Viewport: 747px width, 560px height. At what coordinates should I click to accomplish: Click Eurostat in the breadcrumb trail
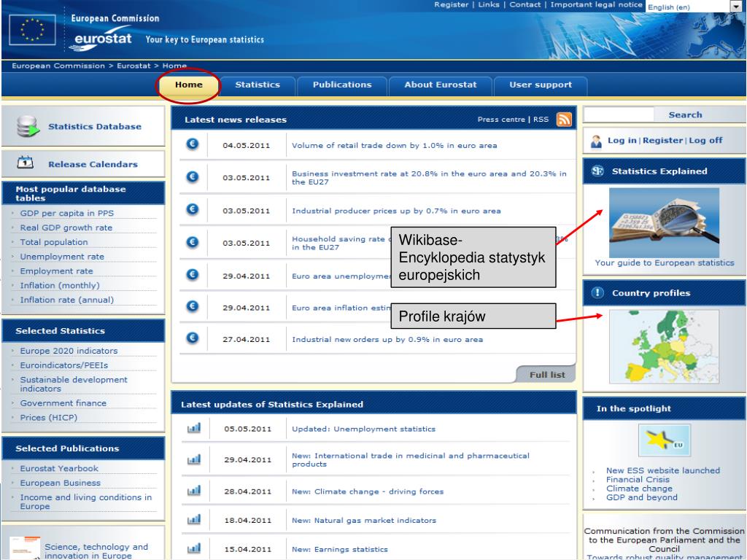click(x=133, y=66)
